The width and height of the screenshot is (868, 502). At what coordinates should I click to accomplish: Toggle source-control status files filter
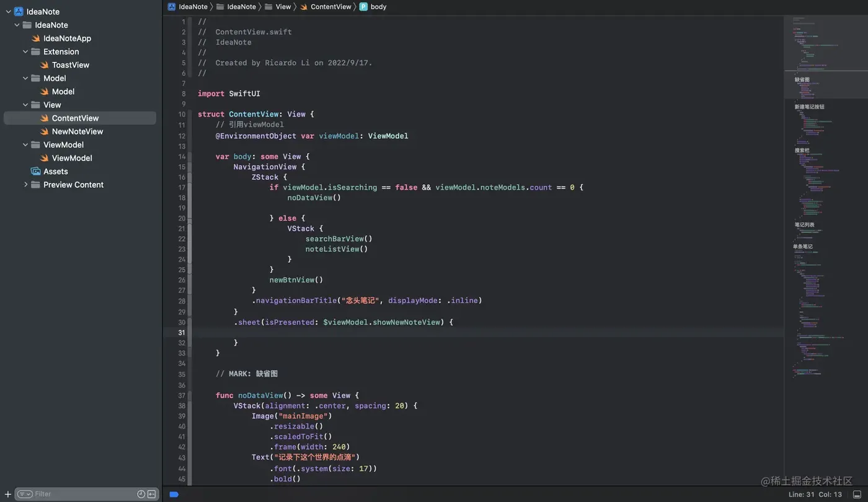click(x=151, y=494)
